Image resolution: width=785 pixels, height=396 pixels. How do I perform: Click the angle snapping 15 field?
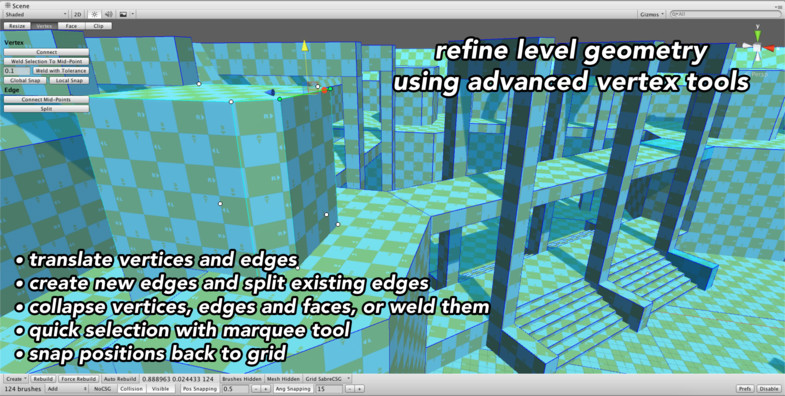click(329, 388)
